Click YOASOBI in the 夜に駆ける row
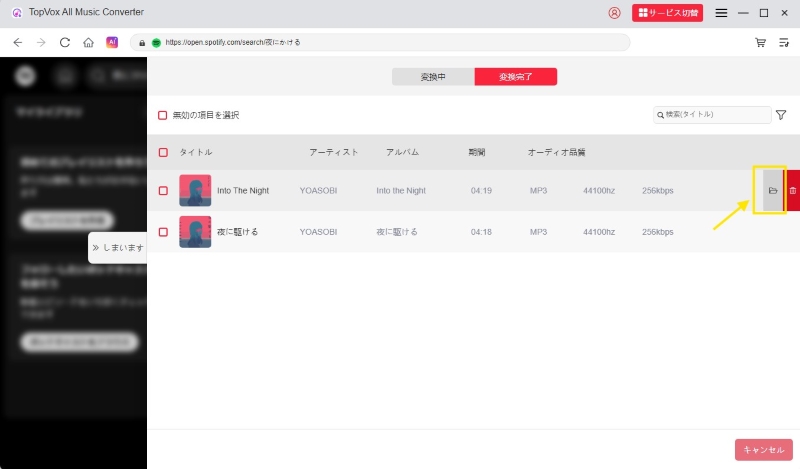 [x=318, y=232]
